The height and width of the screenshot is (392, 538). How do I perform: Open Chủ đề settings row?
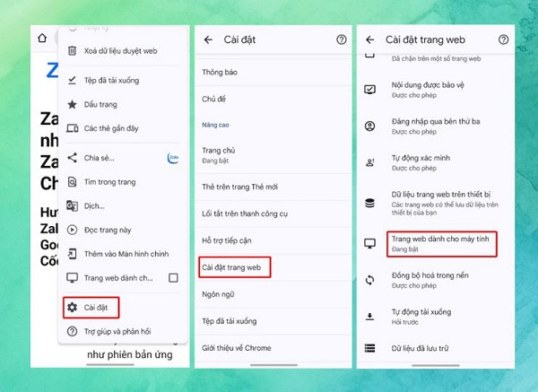click(x=273, y=99)
